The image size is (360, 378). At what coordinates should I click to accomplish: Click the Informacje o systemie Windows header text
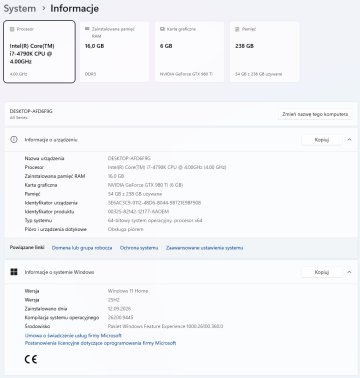[x=59, y=272]
